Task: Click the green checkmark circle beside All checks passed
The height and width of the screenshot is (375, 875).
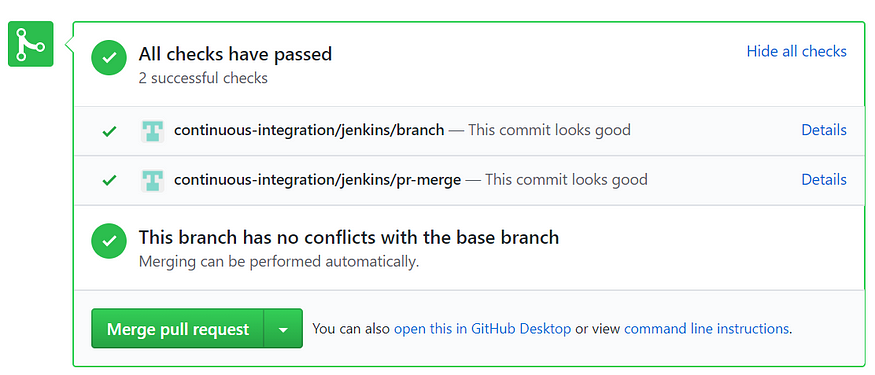Action: (x=109, y=57)
